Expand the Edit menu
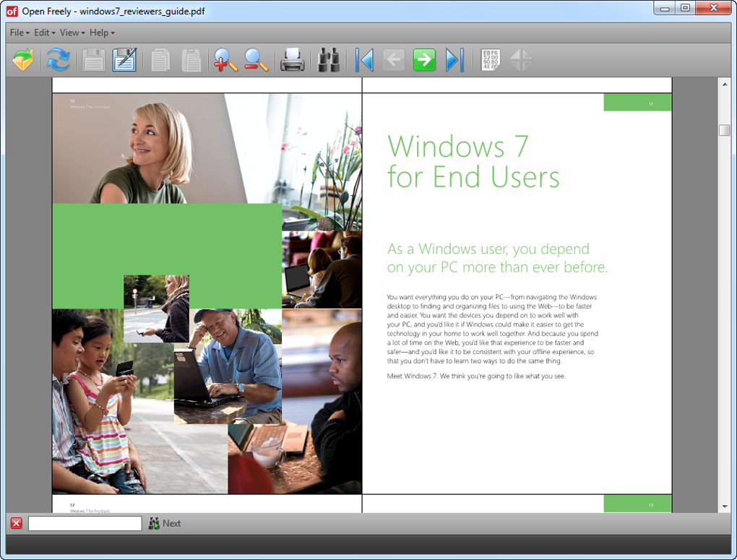This screenshot has width=737, height=560. click(x=45, y=33)
